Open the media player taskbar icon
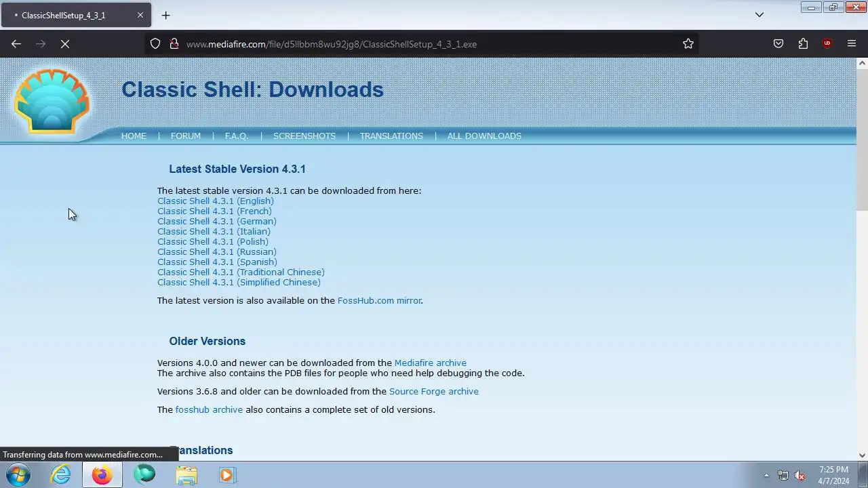Viewport: 868px width, 488px height. 227,475
